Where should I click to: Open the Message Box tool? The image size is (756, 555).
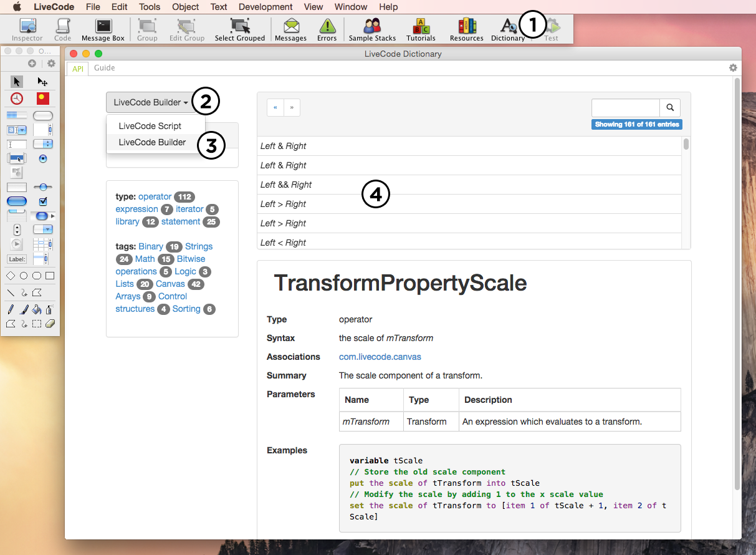[x=103, y=27]
